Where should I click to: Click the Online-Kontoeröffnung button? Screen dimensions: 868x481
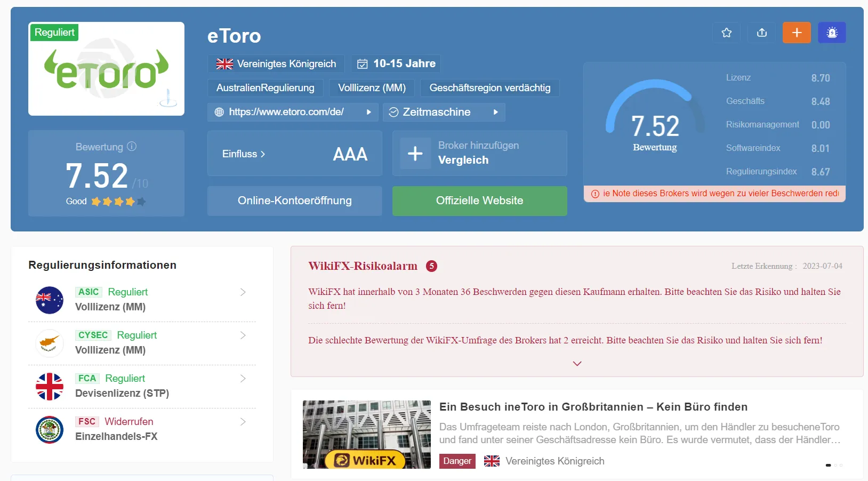coord(295,201)
